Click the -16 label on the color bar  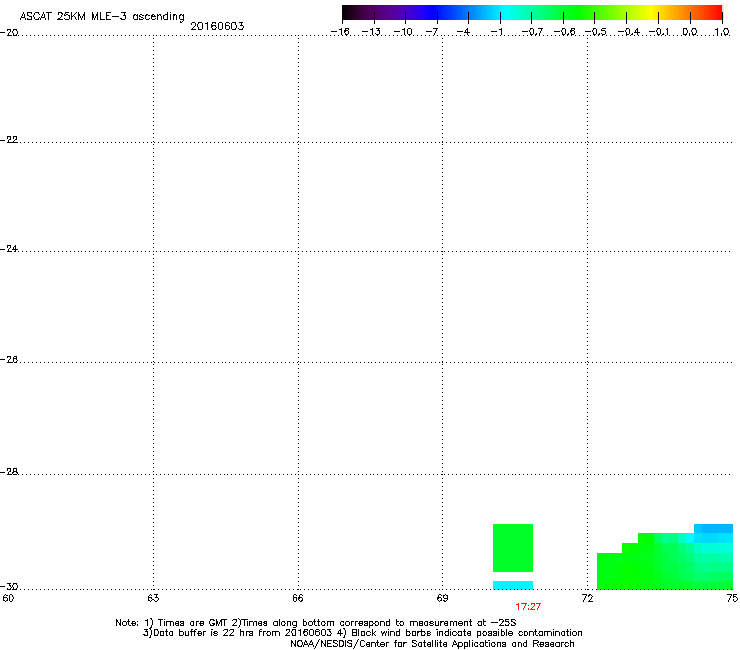(340, 32)
